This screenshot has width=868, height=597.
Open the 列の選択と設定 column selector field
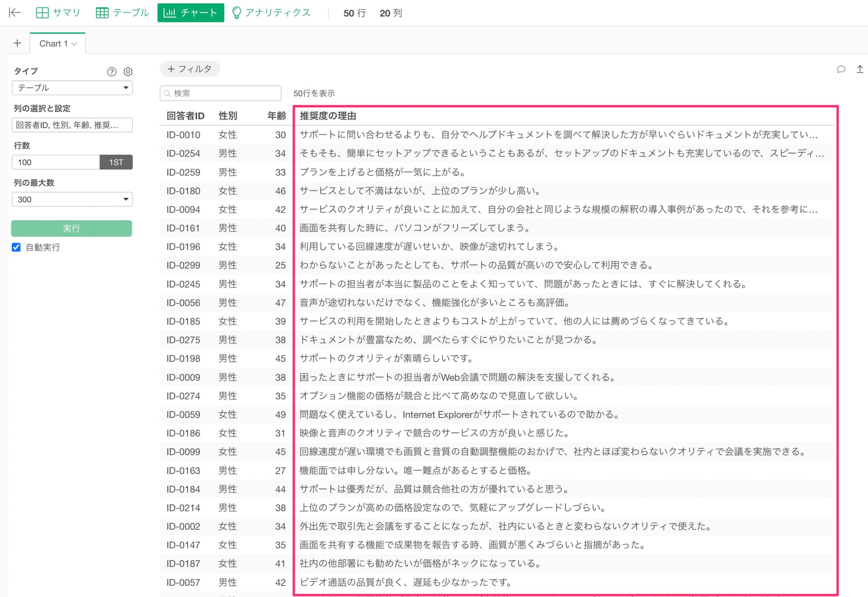click(72, 125)
